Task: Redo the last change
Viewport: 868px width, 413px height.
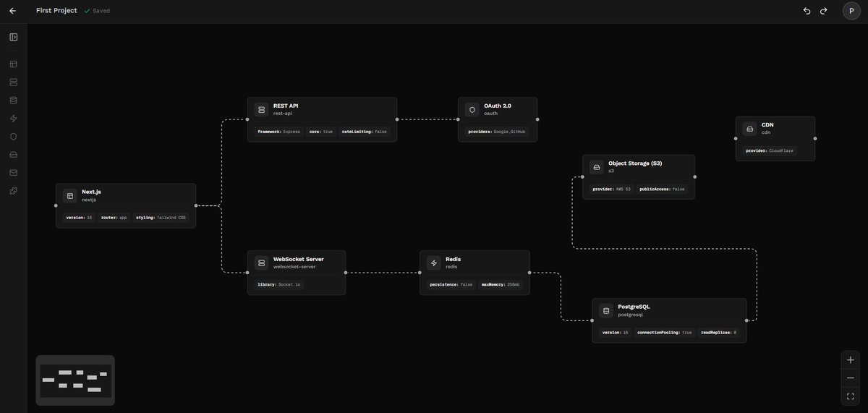Action: (823, 11)
